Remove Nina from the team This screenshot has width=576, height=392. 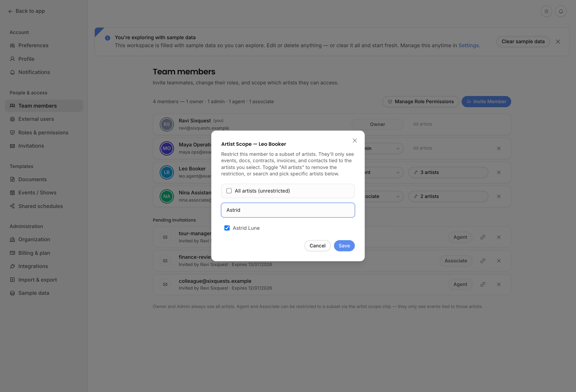(499, 196)
